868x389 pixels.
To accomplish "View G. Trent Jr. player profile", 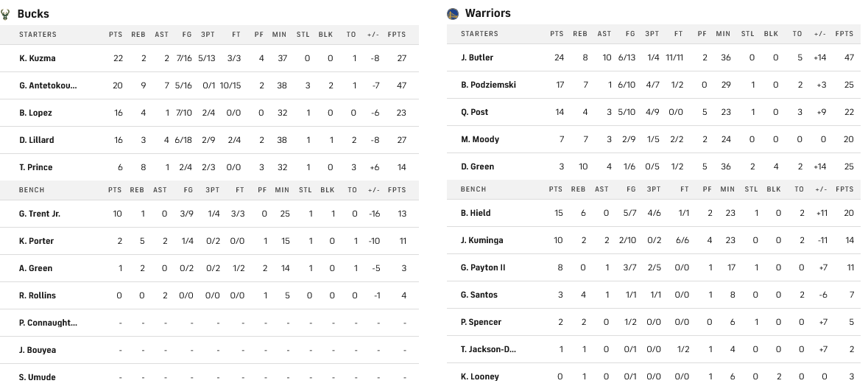I will 40,214.
